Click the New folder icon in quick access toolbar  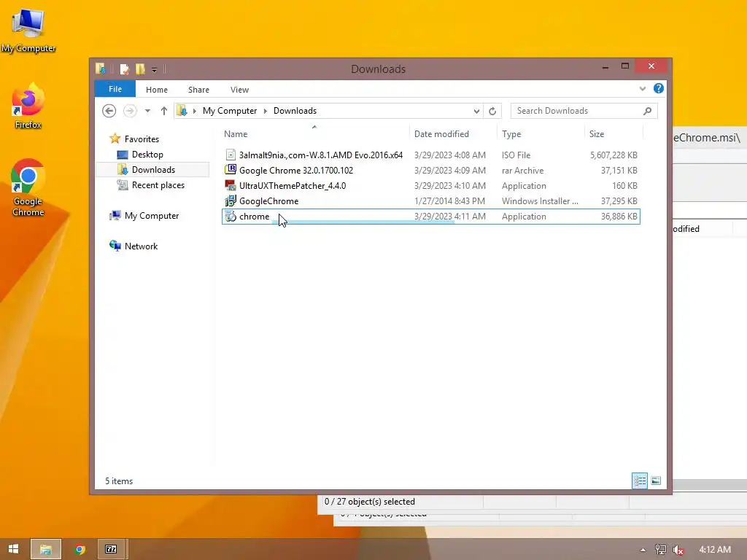[140, 69]
